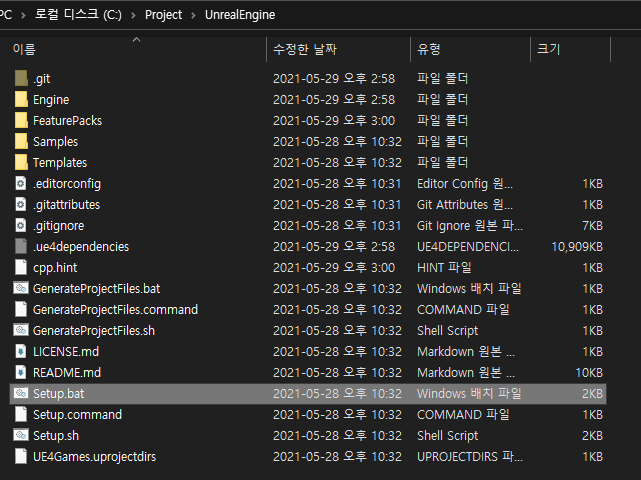The image size is (641, 480).
Task: Click the .gitignore file icon
Action: (x=21, y=225)
